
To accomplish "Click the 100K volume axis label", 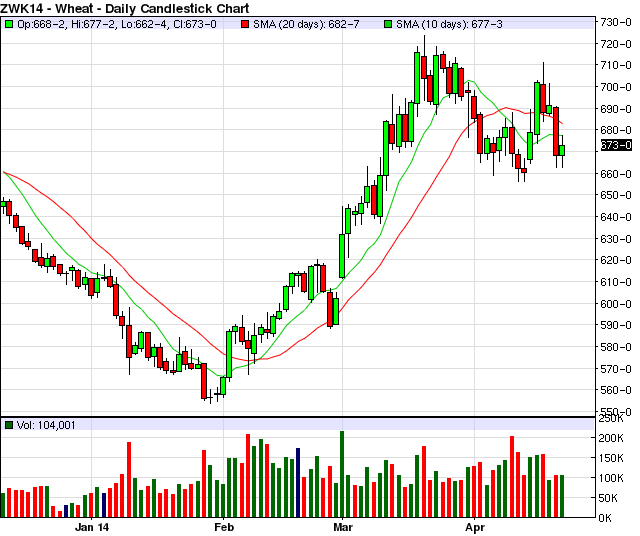I will point(611,478).
